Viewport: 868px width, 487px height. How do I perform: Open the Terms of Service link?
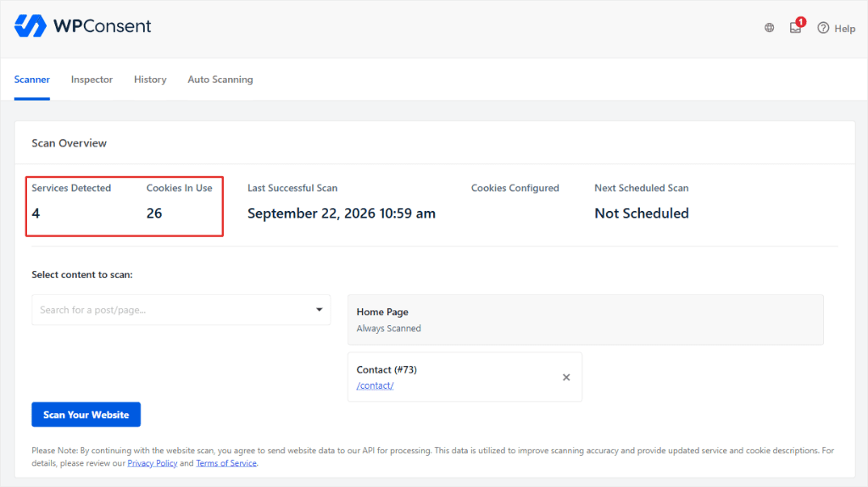(226, 463)
